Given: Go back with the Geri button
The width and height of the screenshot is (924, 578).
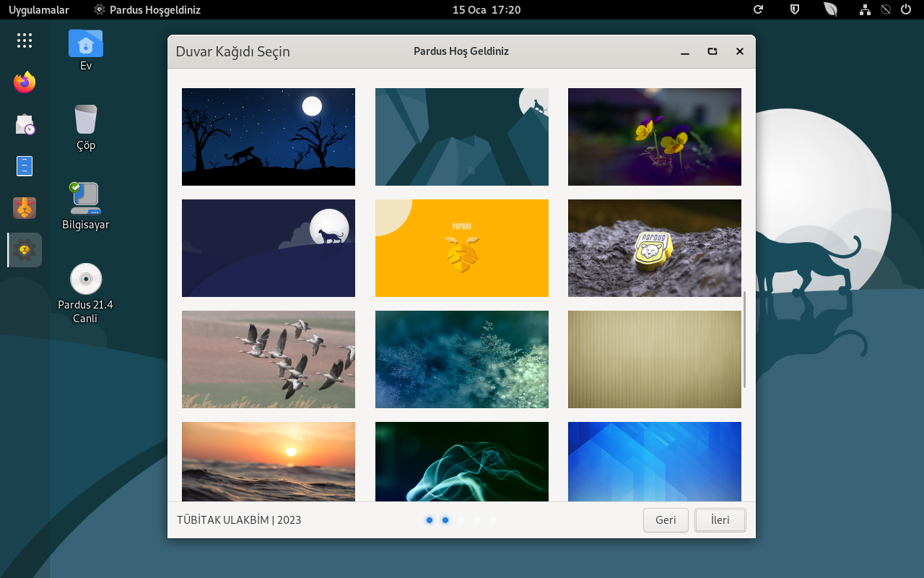Looking at the screenshot, I should click(666, 520).
